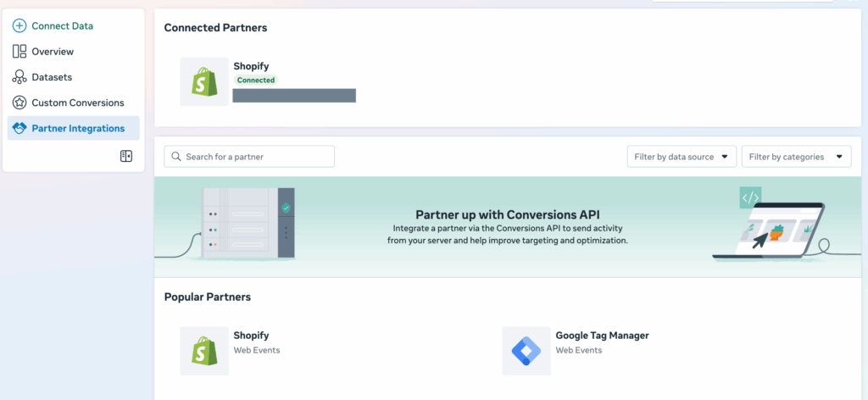Click Partner up with Conversions API heading

pos(508,214)
